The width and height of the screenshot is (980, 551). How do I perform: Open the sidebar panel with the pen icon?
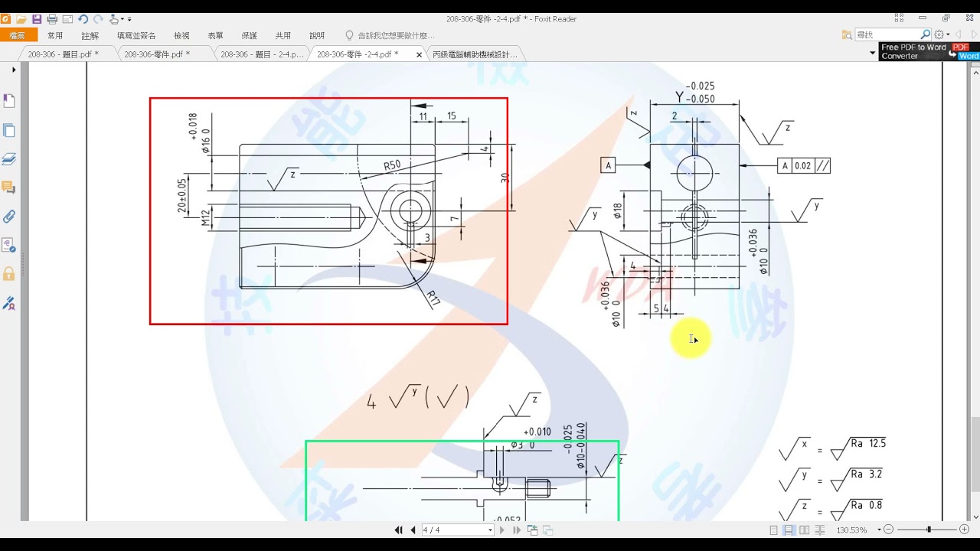[9, 303]
